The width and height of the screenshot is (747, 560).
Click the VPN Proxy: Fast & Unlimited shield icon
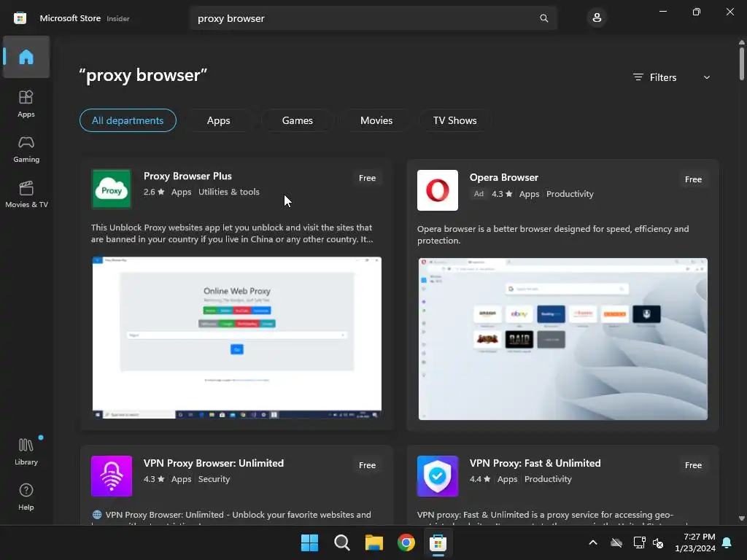tap(438, 475)
